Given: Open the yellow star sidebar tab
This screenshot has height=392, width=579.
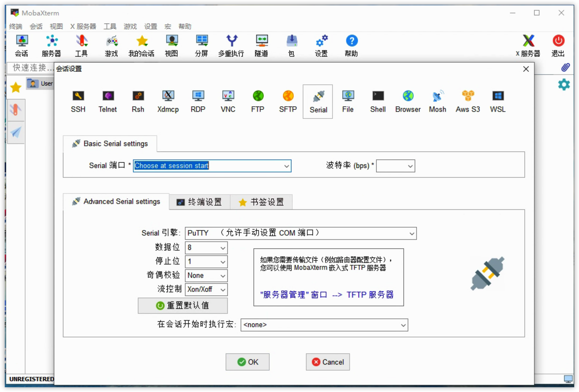Looking at the screenshot, I should point(16,88).
